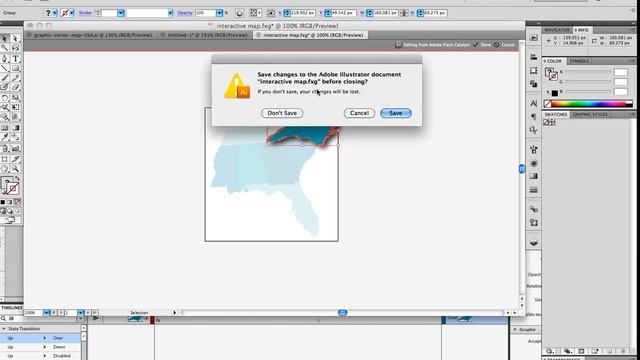Select the Lasso tool
This screenshot has width=640, height=360.
click(x=16, y=48)
